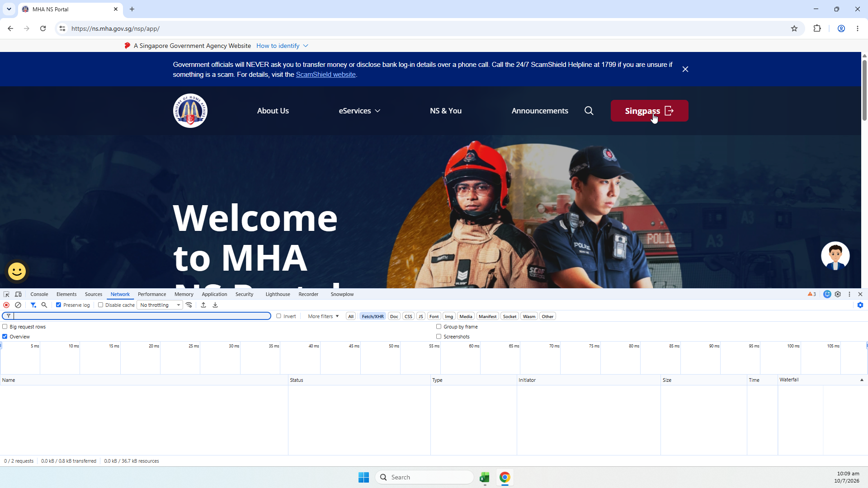Image resolution: width=868 pixels, height=488 pixels.
Task: Open the browser extensions puzzle icon
Action: (x=817, y=28)
